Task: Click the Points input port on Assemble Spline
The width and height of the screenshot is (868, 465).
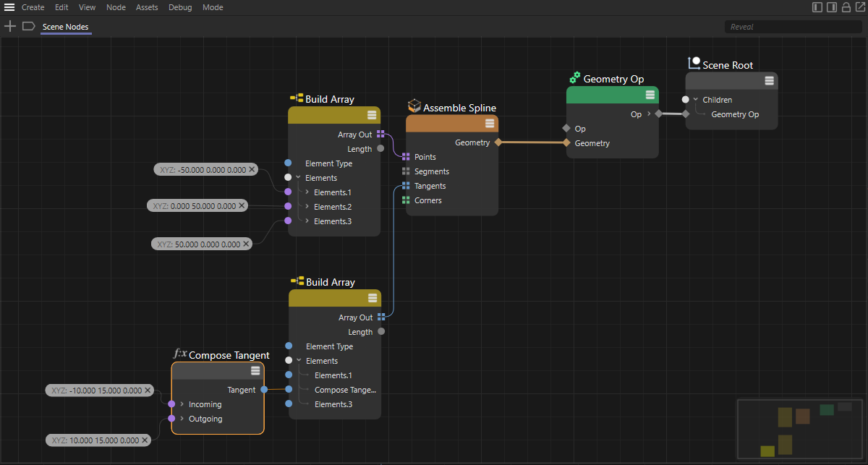Action: (406, 157)
